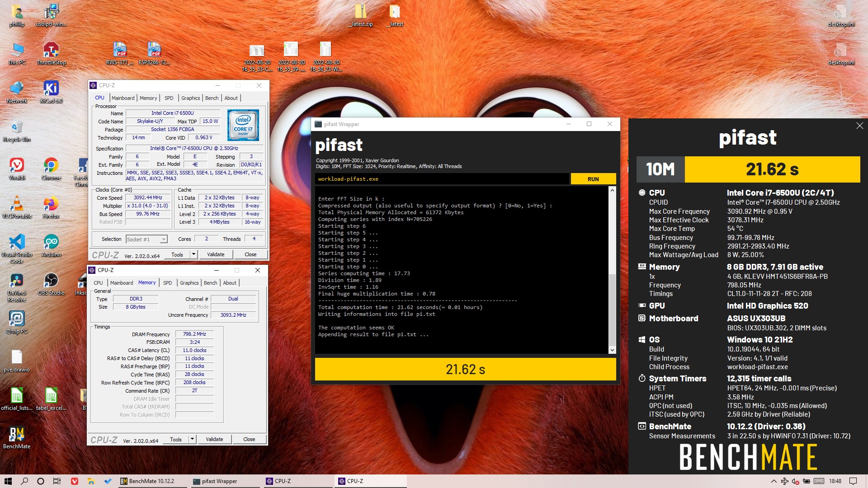
Task: Click the 18:48 taskbar clock
Action: [835, 481]
